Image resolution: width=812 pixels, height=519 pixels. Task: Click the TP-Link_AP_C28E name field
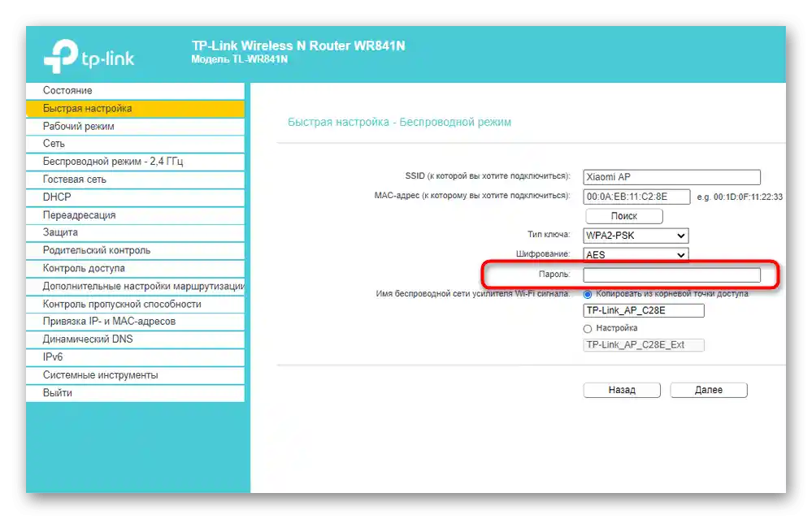click(x=644, y=310)
